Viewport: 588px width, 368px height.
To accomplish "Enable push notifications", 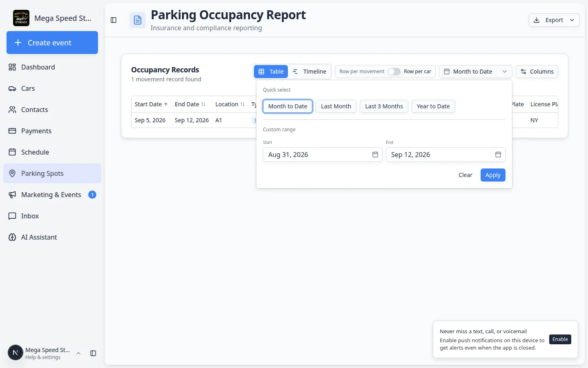I will (560, 339).
